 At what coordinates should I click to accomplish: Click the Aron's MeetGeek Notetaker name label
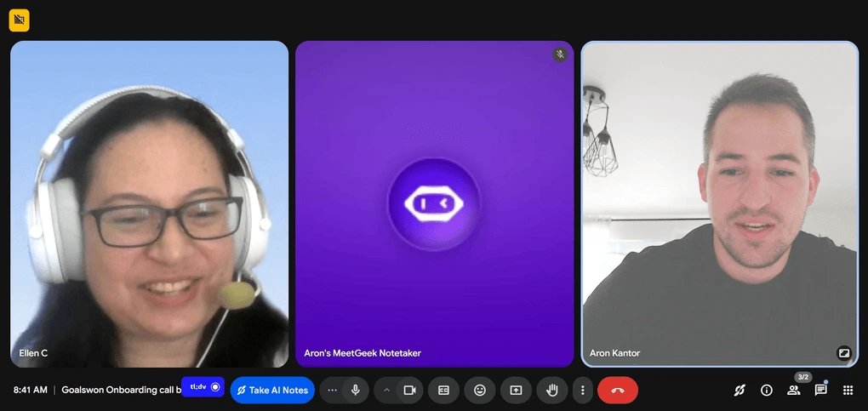pos(363,353)
